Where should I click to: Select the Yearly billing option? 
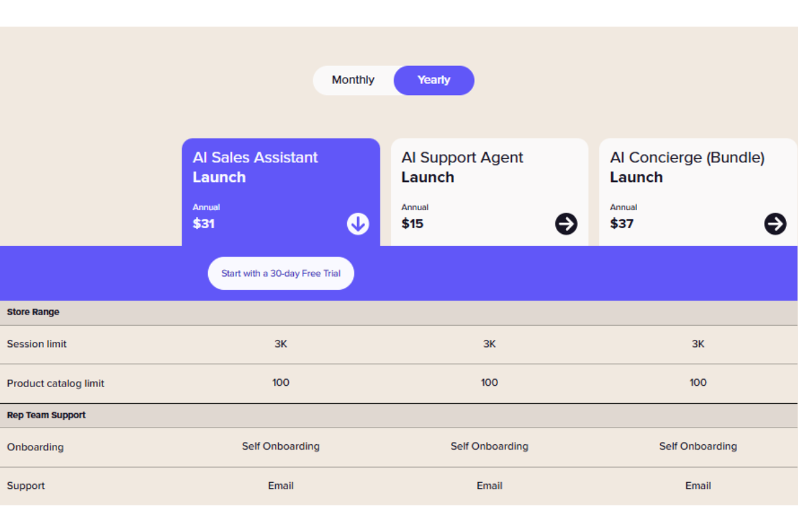(x=434, y=80)
